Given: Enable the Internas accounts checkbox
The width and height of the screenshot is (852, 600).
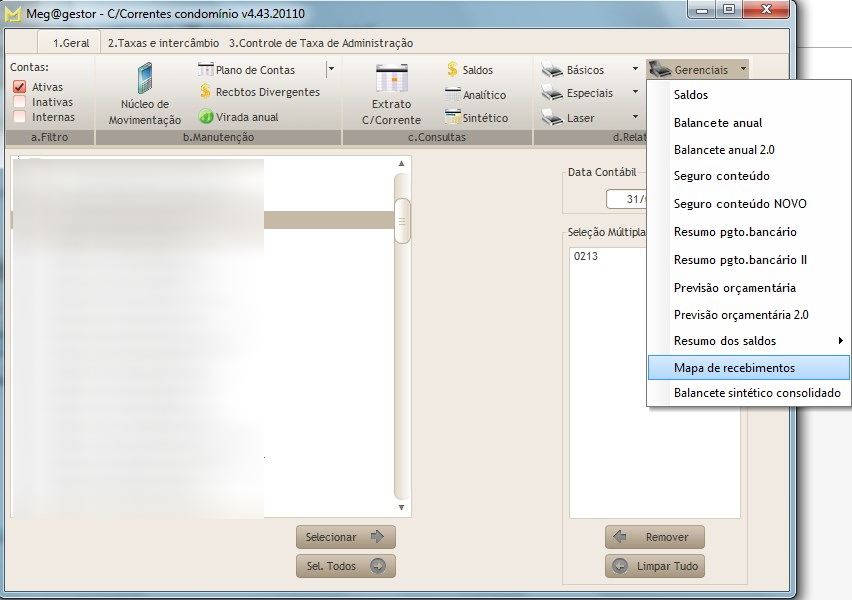Looking at the screenshot, I should point(19,117).
